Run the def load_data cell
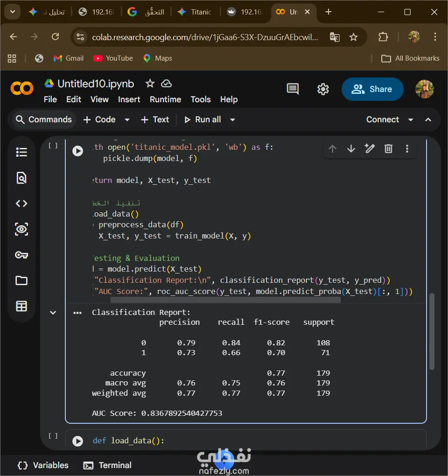 tap(78, 441)
